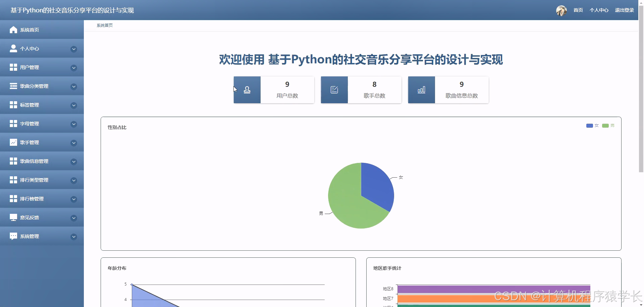This screenshot has height=307, width=644.
Task: Click 首页 link in top header
Action: click(x=578, y=10)
